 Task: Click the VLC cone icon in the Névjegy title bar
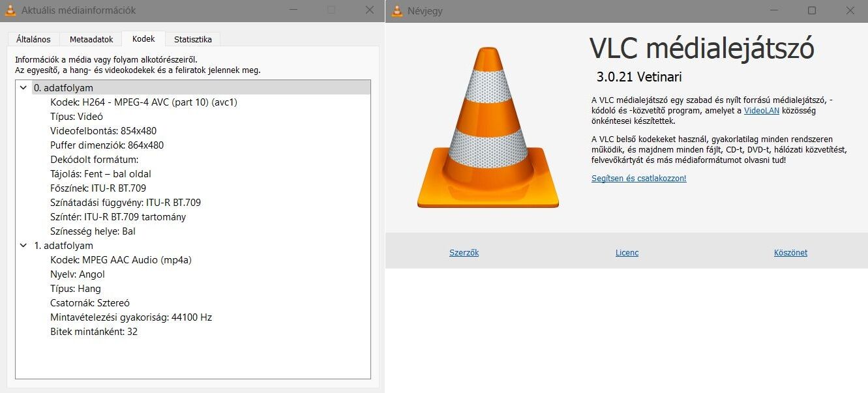point(397,10)
